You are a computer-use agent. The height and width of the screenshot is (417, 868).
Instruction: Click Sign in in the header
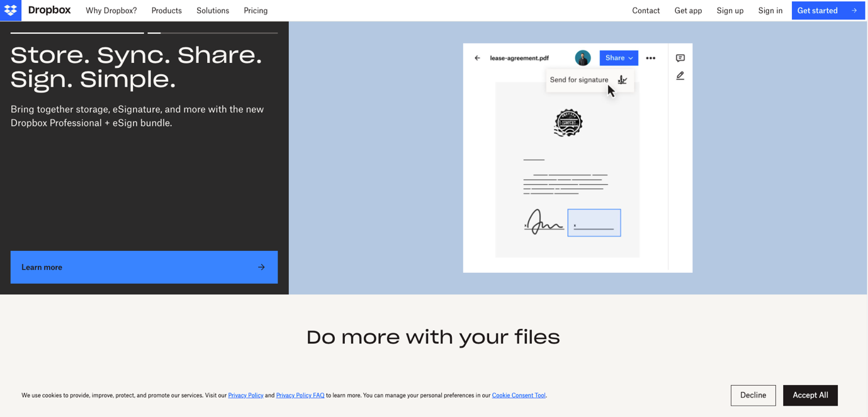click(770, 11)
